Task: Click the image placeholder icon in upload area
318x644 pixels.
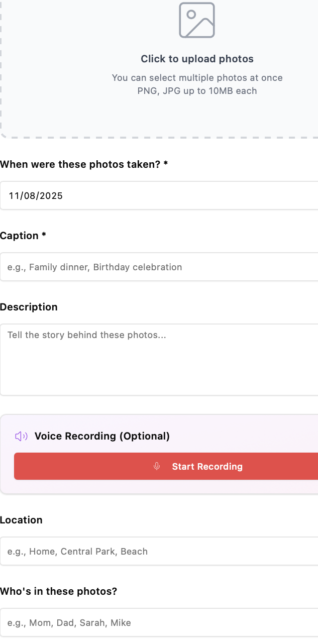Action: [x=197, y=20]
